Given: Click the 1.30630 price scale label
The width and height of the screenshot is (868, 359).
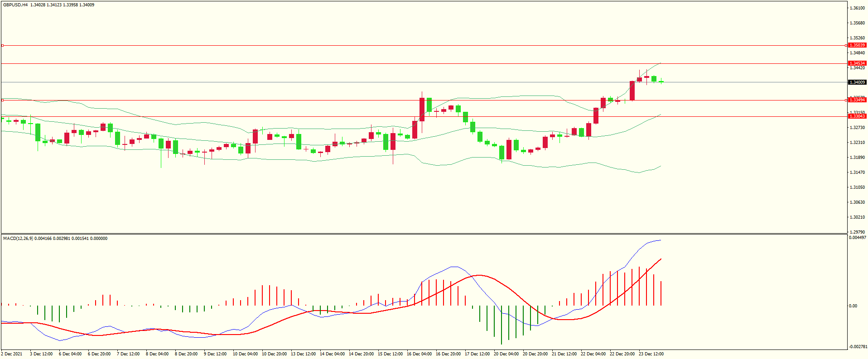Looking at the screenshot, I should pos(857,202).
